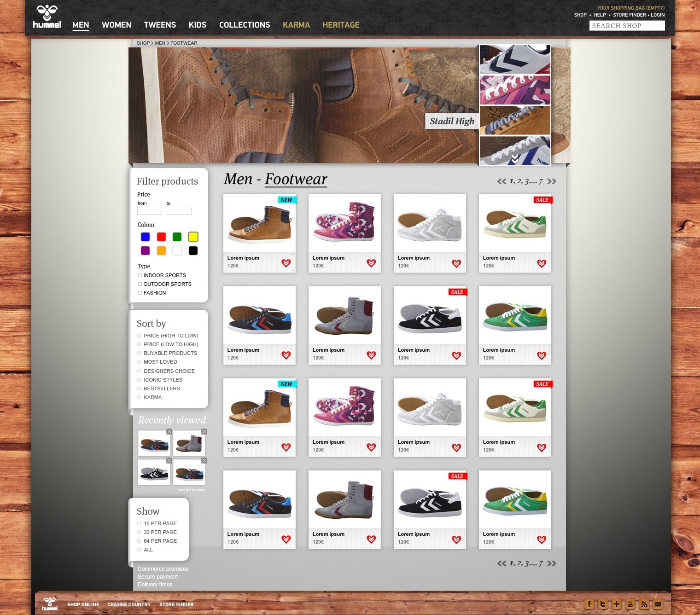Subscribe via the RSS feed icon
Viewport: 700px width, 615px height.
pos(644,604)
